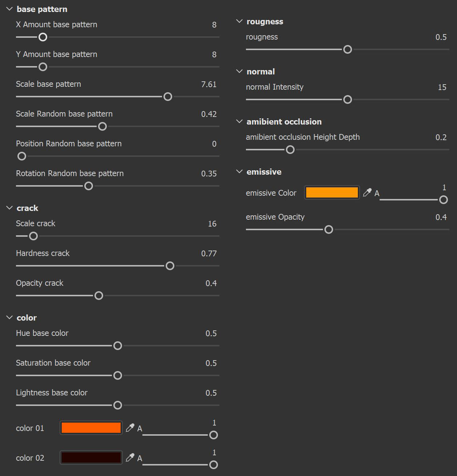457x476 pixels.
Task: Click the emissive Opacity slider handle
Action: [329, 230]
